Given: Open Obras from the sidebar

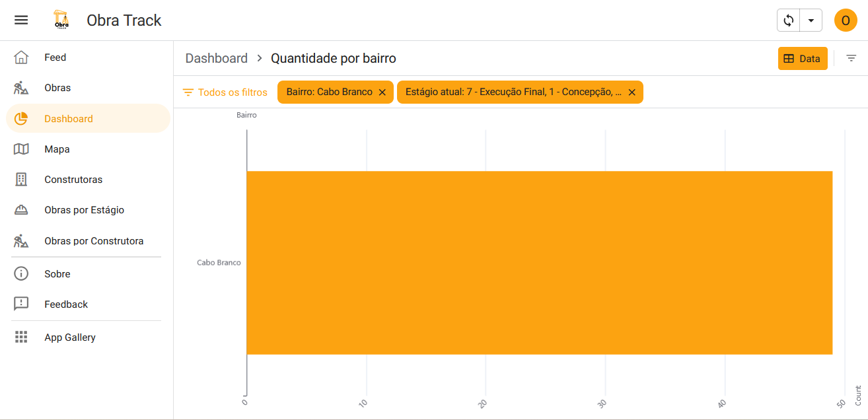Looking at the screenshot, I should 57,88.
